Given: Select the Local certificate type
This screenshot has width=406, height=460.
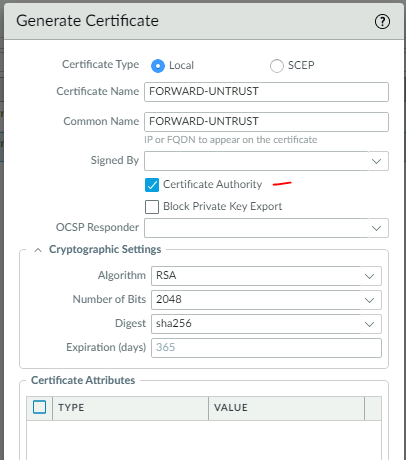Looking at the screenshot, I should 158,66.
